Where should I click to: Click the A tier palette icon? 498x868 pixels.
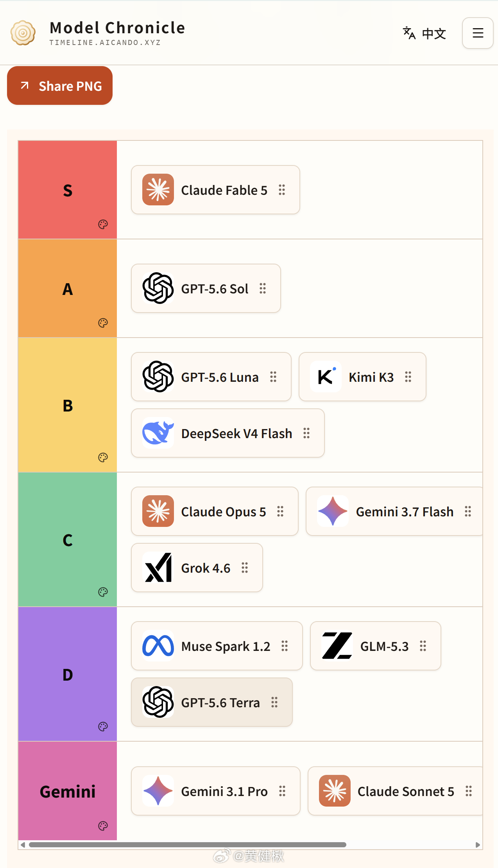coord(103,323)
